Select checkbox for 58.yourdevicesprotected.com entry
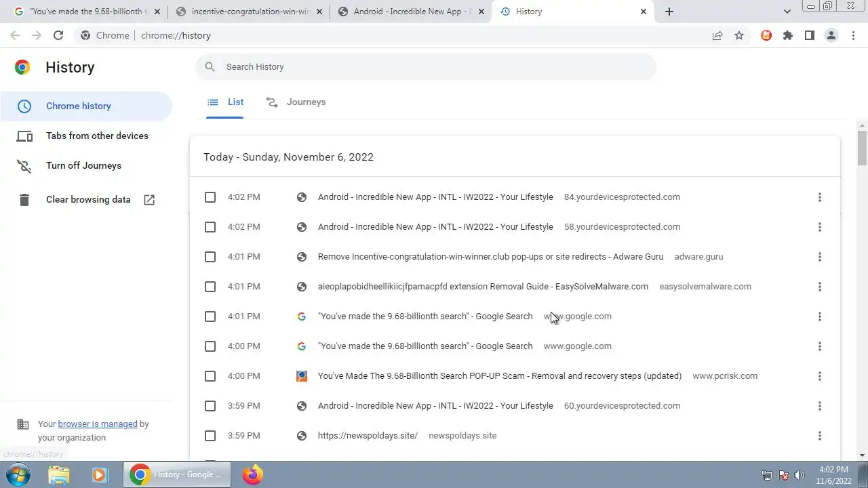 coord(210,227)
